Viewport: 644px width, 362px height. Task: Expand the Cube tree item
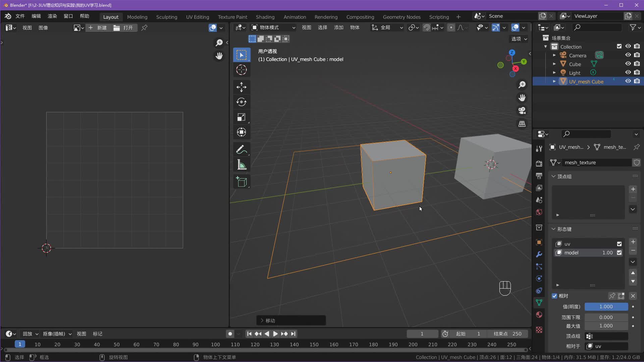[554, 64]
